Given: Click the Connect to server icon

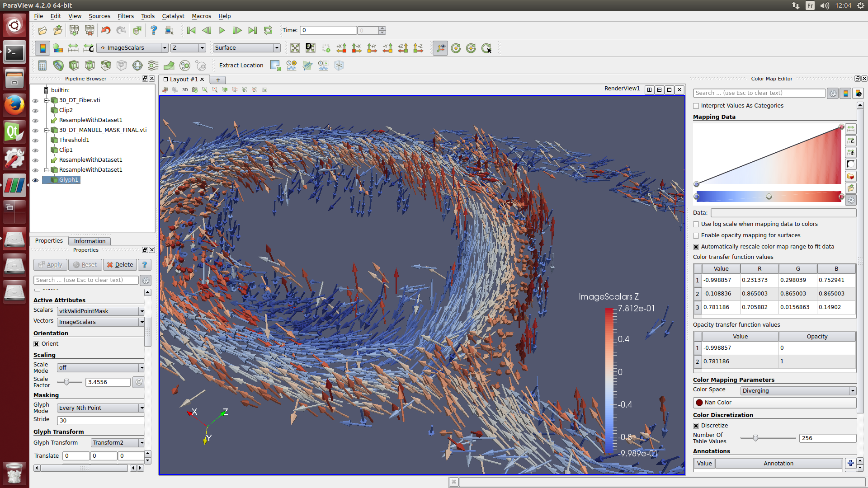Looking at the screenshot, I should 74,30.
